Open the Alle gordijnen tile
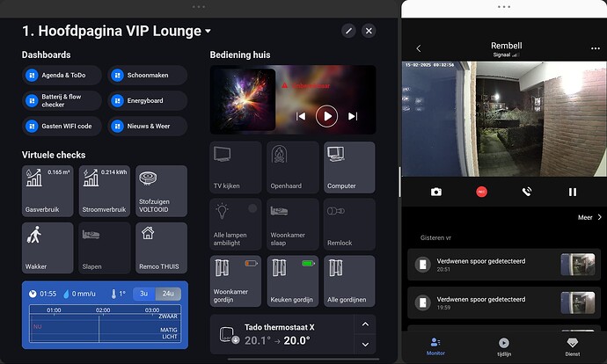This screenshot has height=364, width=607. tap(349, 281)
